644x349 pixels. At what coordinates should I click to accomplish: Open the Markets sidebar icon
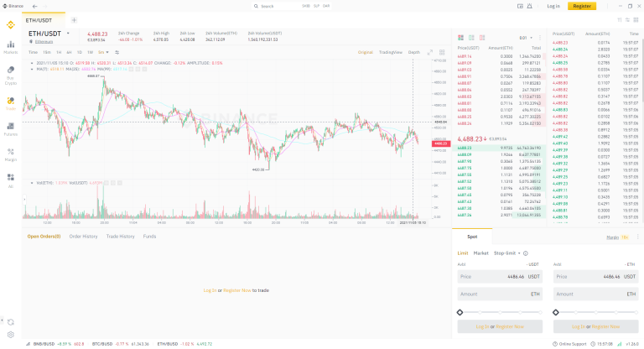tap(11, 47)
